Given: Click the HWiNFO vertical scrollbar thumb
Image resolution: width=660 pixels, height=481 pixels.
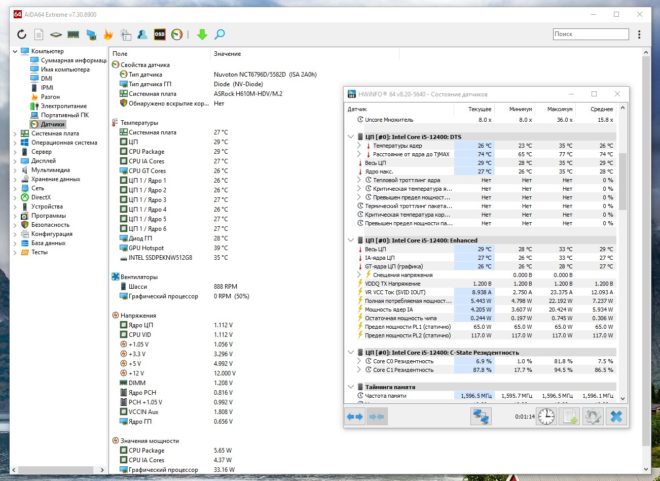Looking at the screenshot, I should pos(623,181).
